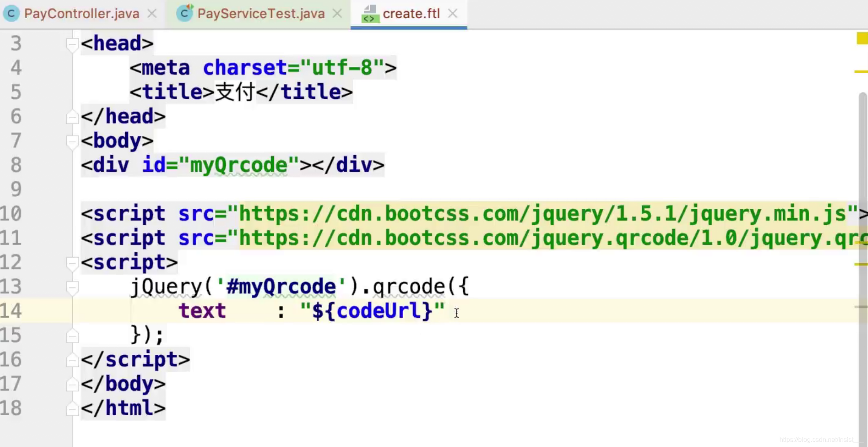
Task: Collapse the body tag fold on line 7
Action: tap(72, 142)
